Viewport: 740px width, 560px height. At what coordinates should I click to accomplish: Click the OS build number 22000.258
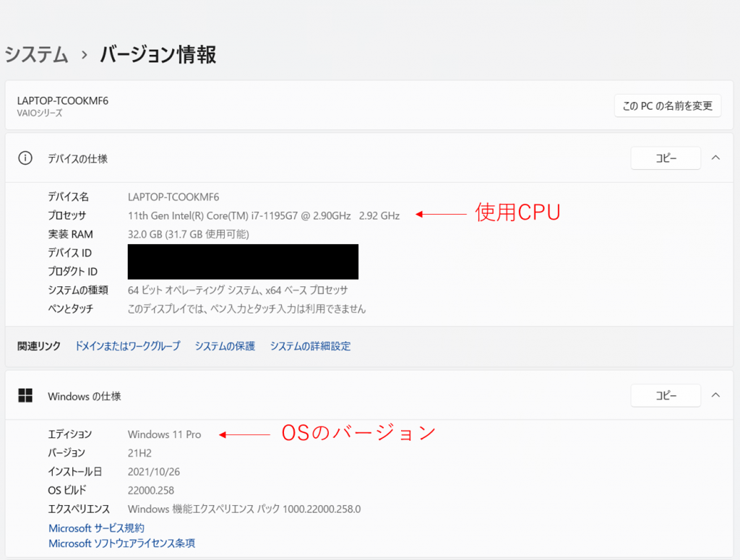pyautogui.click(x=150, y=491)
